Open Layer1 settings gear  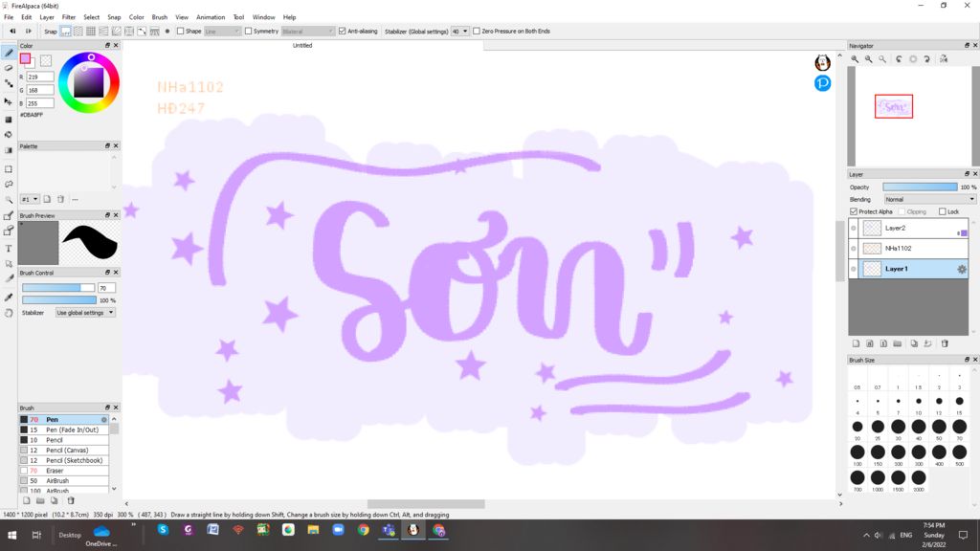962,269
